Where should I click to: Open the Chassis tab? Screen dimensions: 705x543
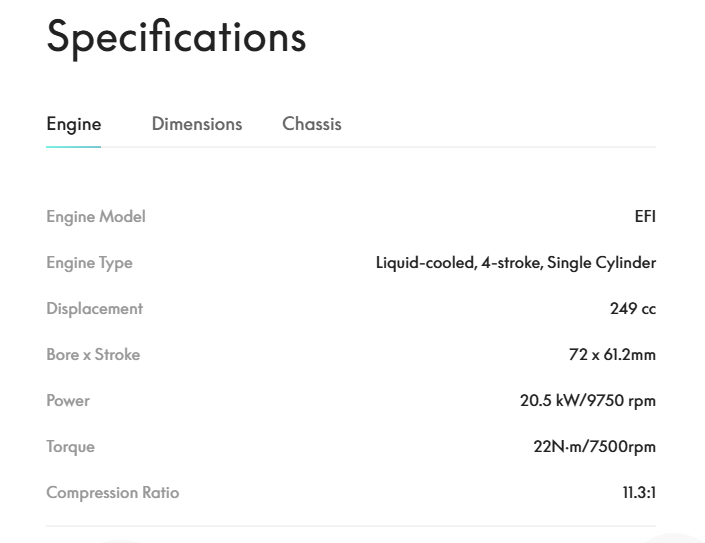(312, 124)
